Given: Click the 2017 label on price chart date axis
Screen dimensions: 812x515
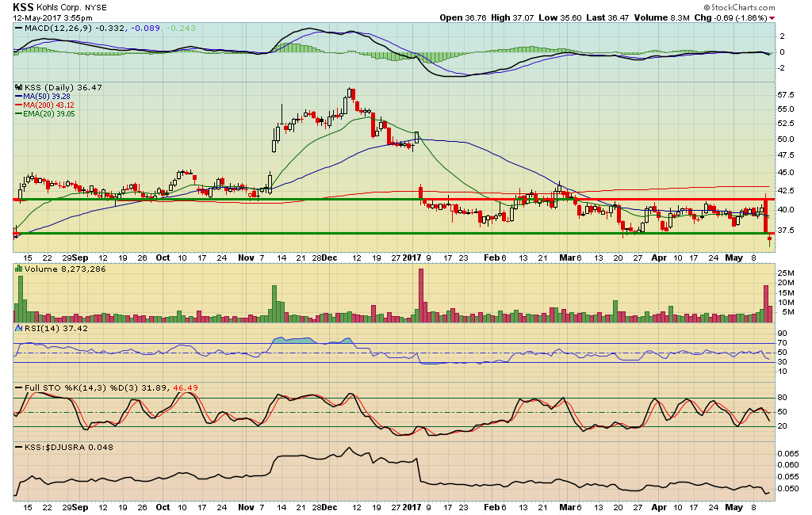Looking at the screenshot, I should coord(412,257).
